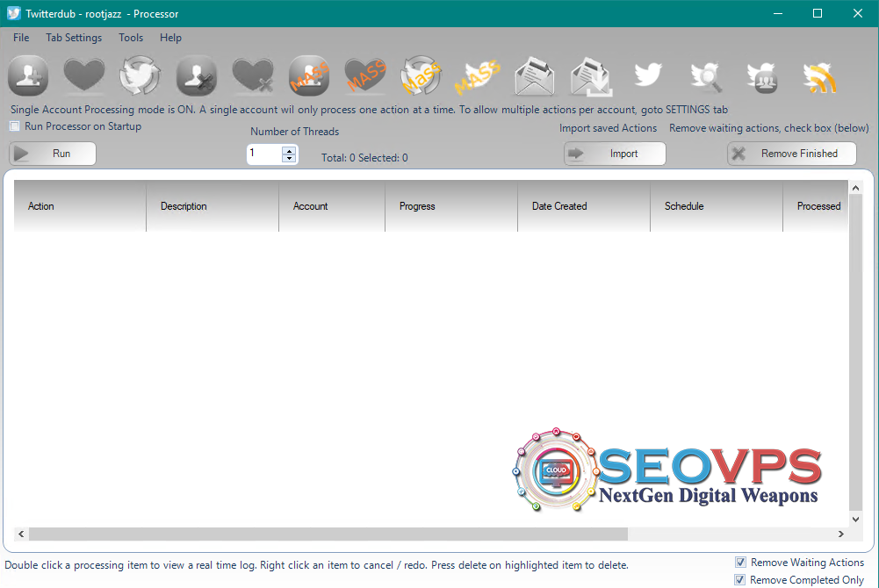The width and height of the screenshot is (879, 588).
Task: Open the Mass Tweet bird icon
Action: (x=478, y=75)
